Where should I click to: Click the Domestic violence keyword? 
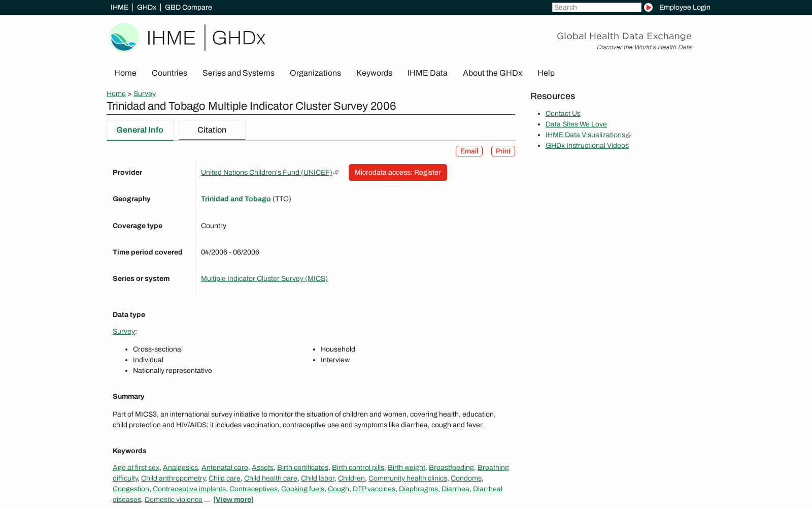(x=173, y=499)
